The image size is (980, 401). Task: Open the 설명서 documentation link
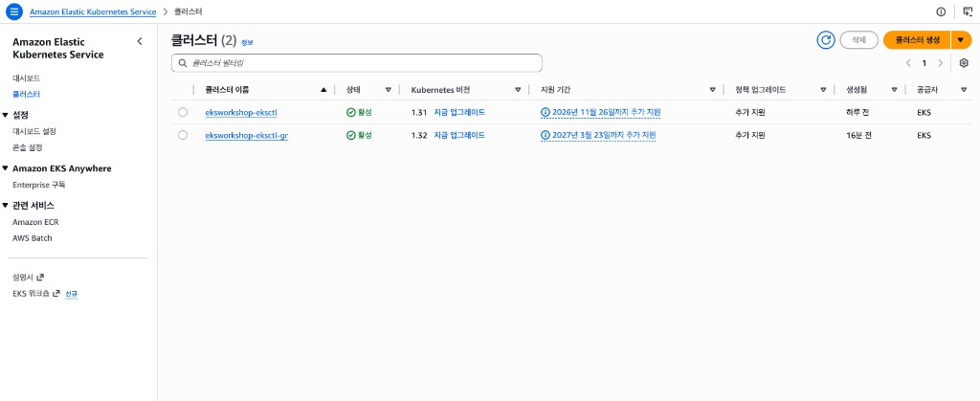[x=23, y=277]
